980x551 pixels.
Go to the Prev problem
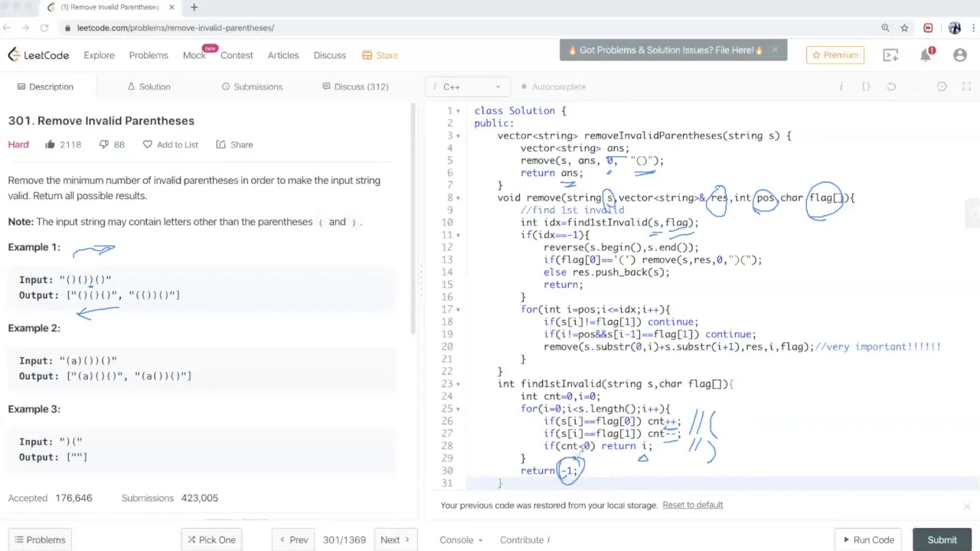tap(293, 540)
